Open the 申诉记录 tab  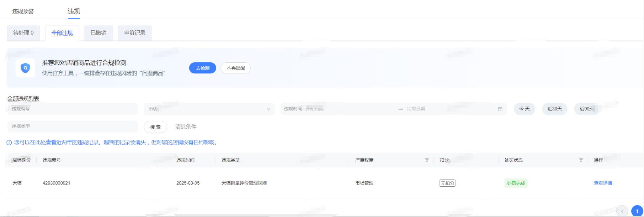[134, 33]
